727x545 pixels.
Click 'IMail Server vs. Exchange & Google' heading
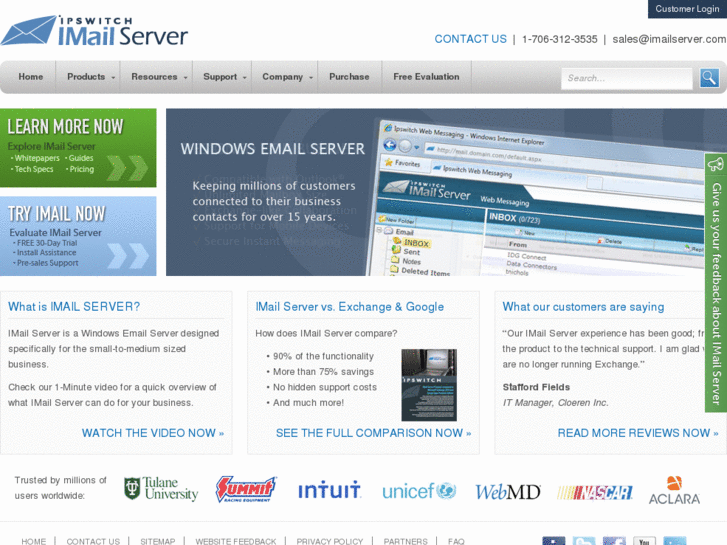click(350, 307)
